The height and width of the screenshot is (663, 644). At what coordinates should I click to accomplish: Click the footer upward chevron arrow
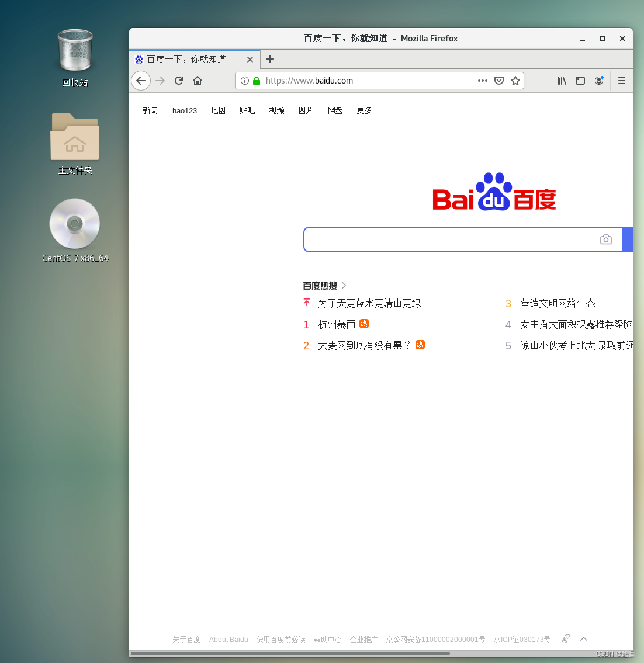(x=584, y=639)
